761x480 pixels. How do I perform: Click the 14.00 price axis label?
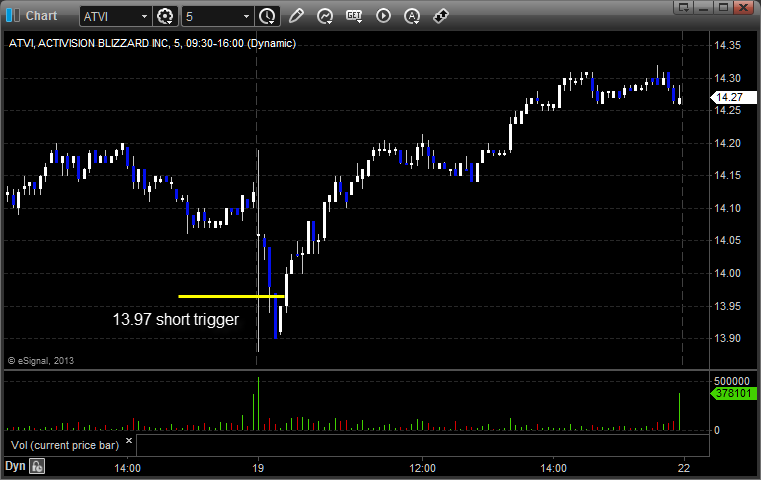tap(728, 273)
